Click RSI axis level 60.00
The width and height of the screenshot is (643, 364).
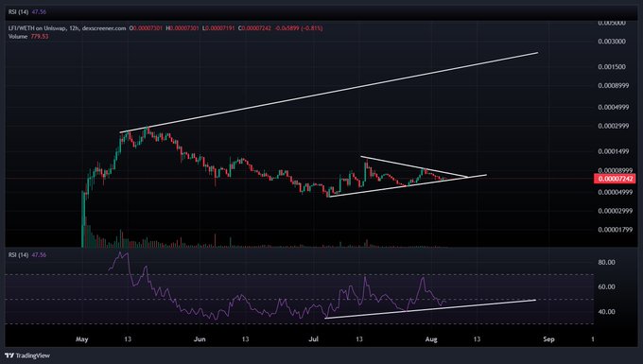point(606,286)
